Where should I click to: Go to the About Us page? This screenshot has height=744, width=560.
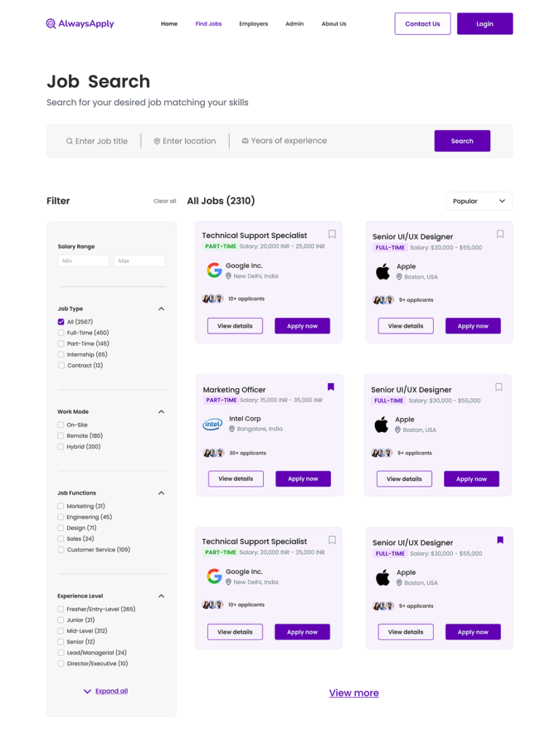(334, 24)
